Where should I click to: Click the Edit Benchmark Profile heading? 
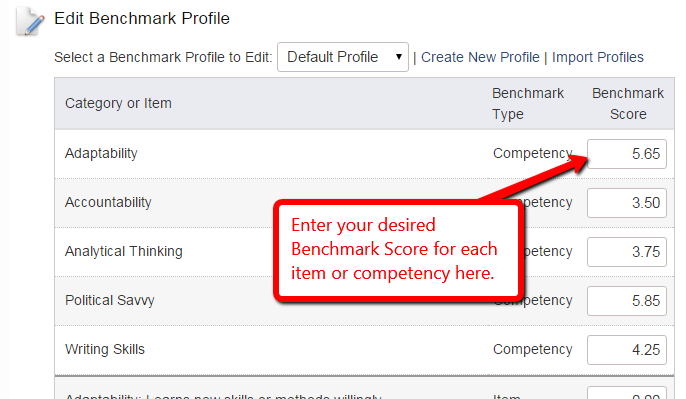(x=142, y=18)
